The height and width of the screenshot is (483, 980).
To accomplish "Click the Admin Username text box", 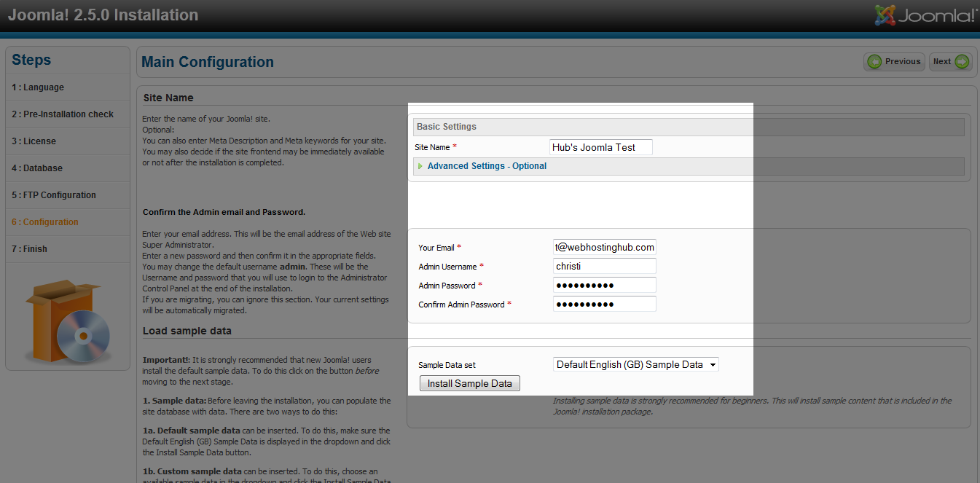I will (x=604, y=267).
